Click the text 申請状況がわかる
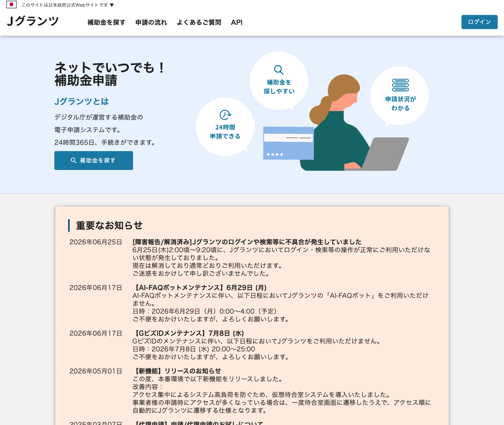Screen dimensions: 504x425 pyautogui.click(x=400, y=103)
